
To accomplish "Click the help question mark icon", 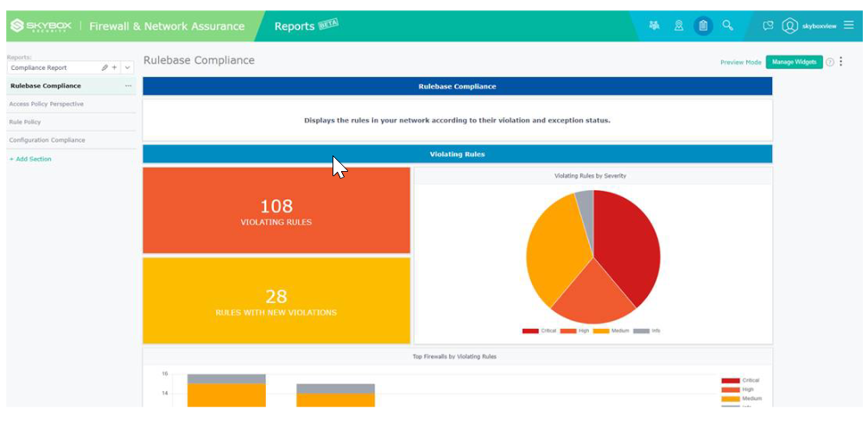I will click(830, 62).
